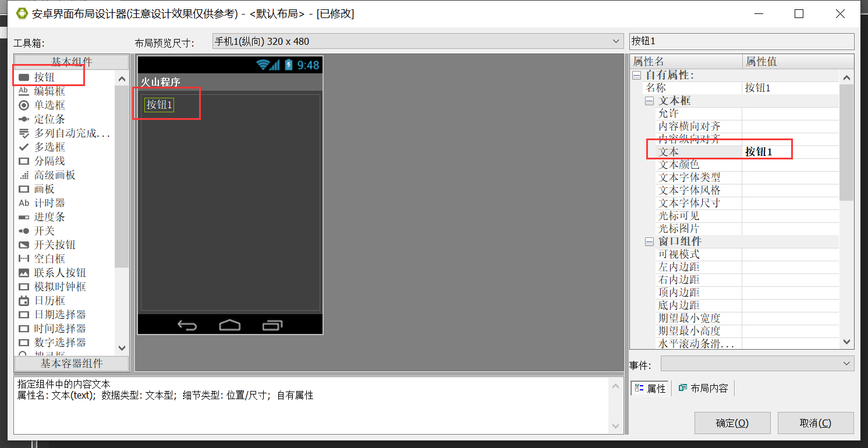The height and width of the screenshot is (448, 868).
Task: Click the toolbox list scroll up arrow
Action: pos(122,79)
